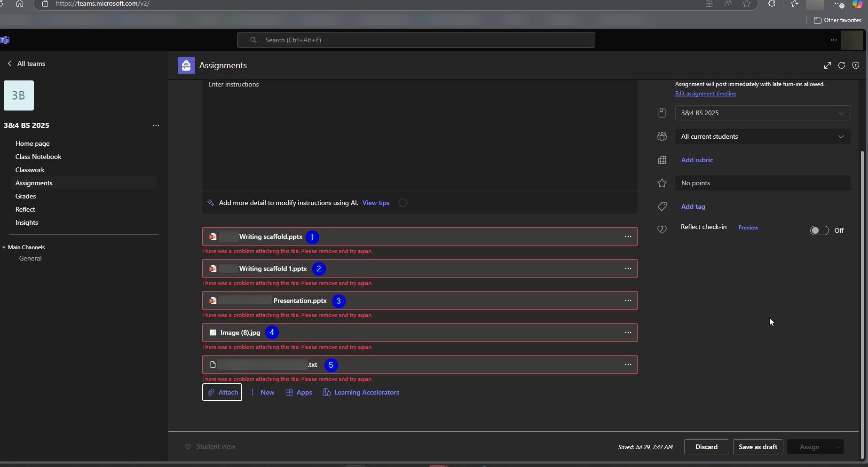The image size is (868, 467).
Task: Select Assignments in team sidebar
Action: [34, 183]
